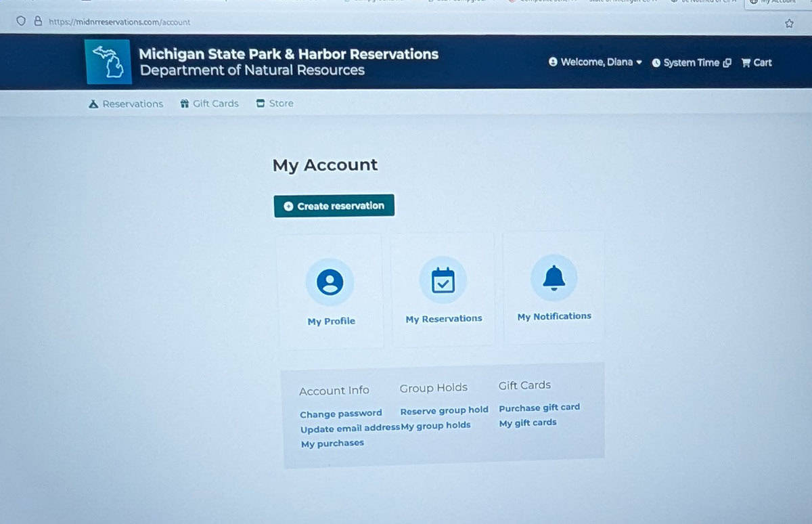Click the Group Holds heading
Screen dimensions: 812x524
click(434, 388)
